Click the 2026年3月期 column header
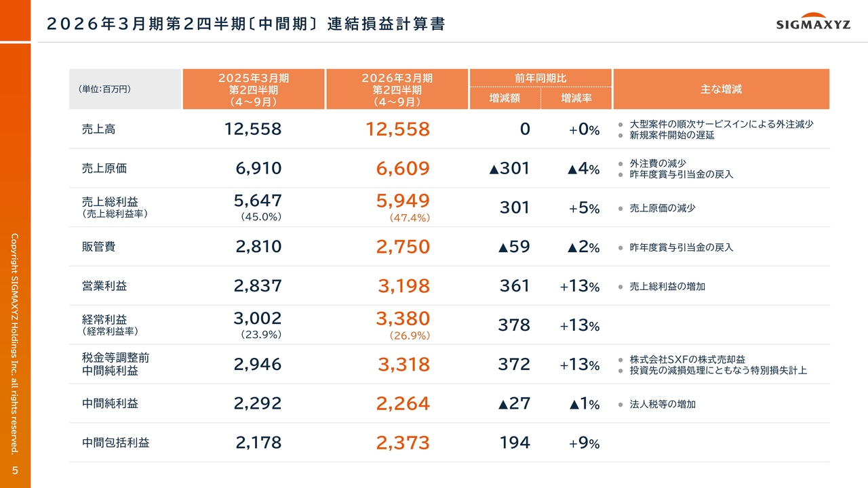This screenshot has width=868, height=488. pos(397,89)
